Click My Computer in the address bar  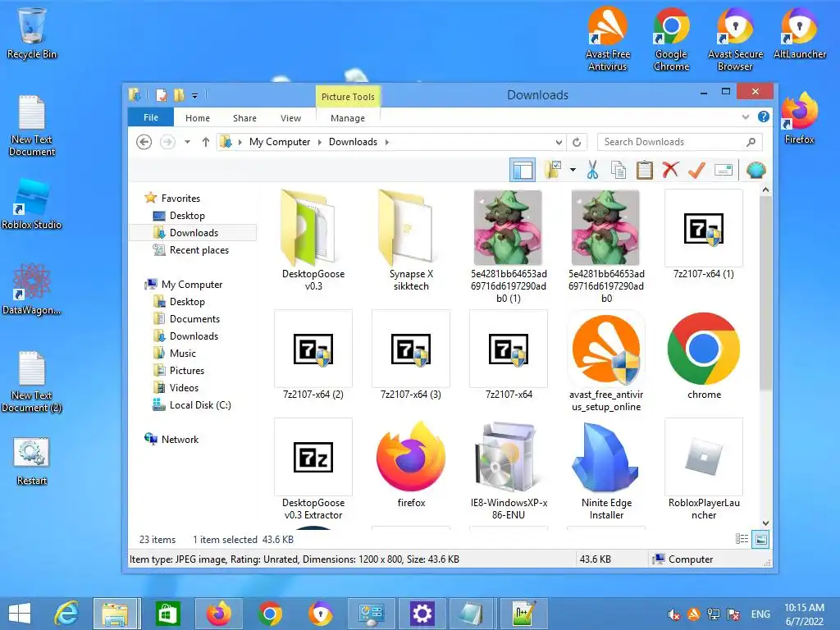pos(280,142)
